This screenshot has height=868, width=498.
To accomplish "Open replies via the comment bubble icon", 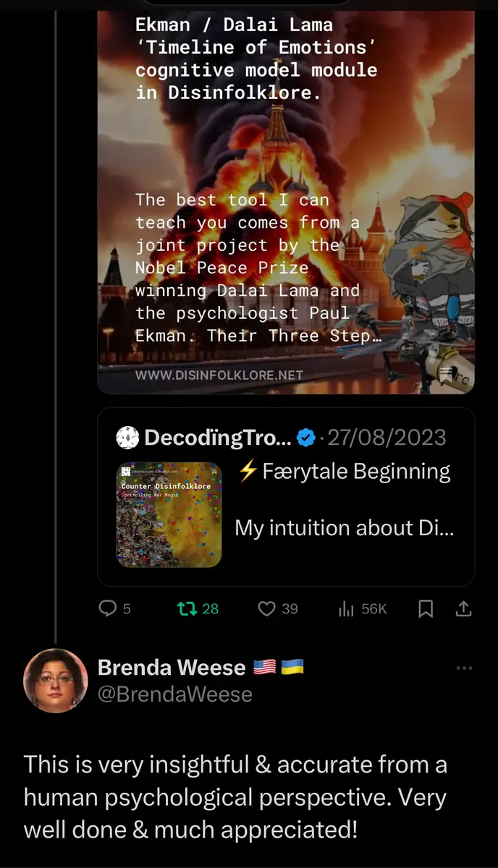I will click(x=107, y=609).
